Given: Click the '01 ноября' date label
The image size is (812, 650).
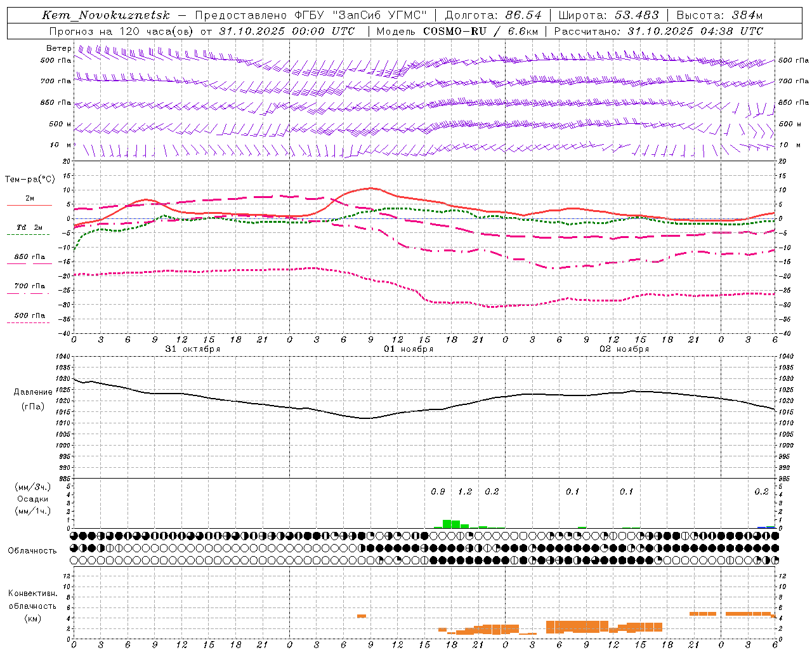Looking at the screenshot, I should [409, 349].
